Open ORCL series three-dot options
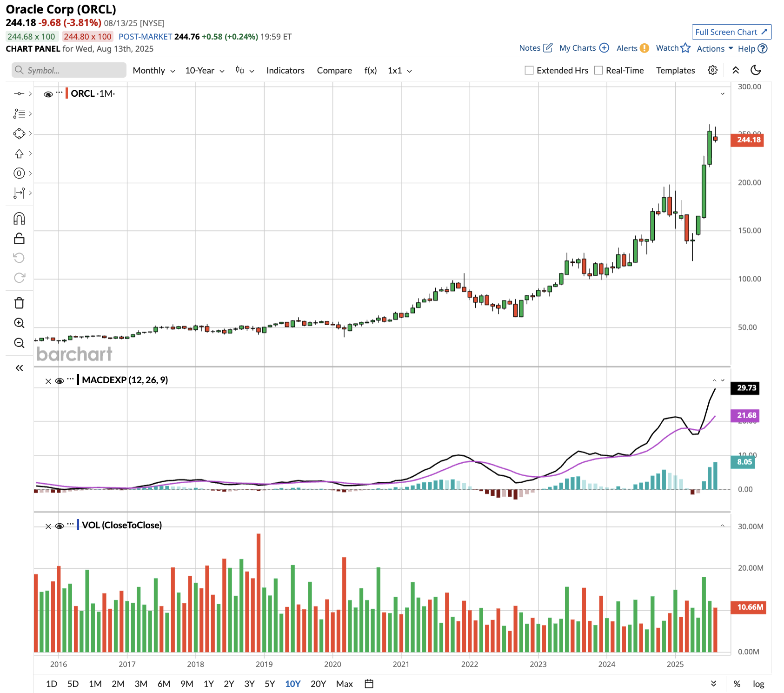The width and height of the screenshot is (784, 693). (x=59, y=92)
